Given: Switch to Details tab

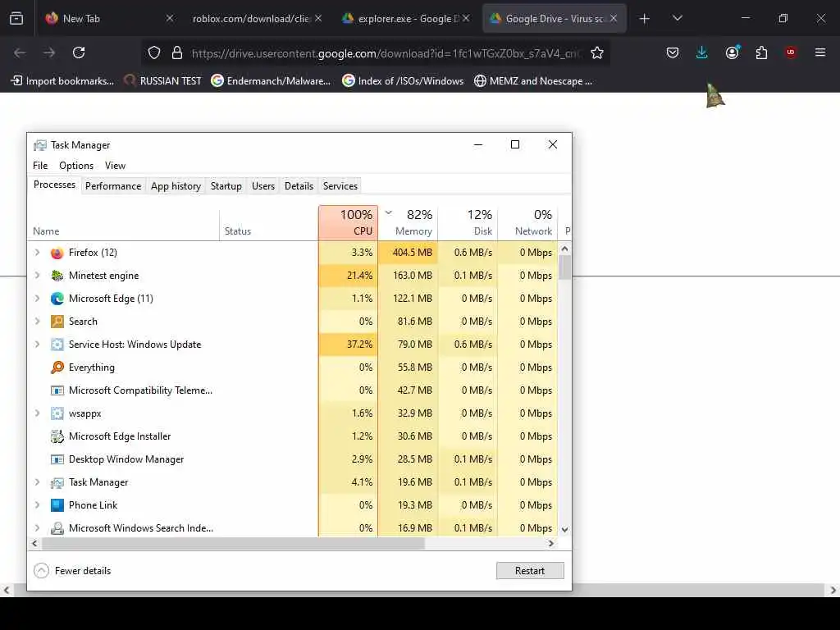Looking at the screenshot, I should (x=299, y=186).
